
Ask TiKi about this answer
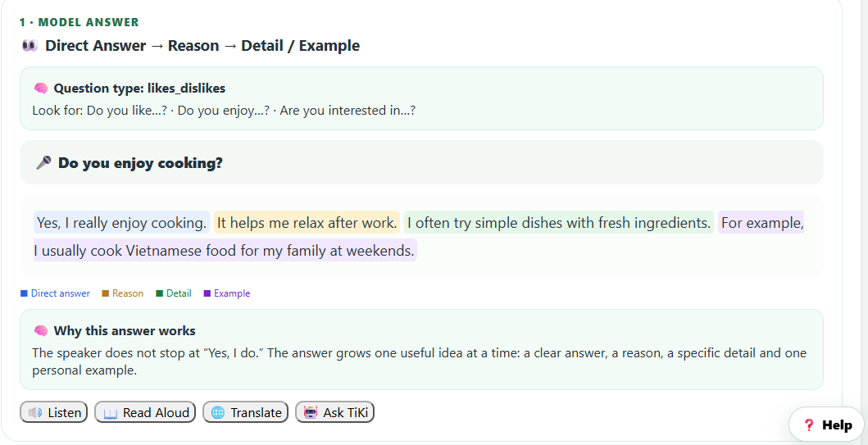coord(335,412)
